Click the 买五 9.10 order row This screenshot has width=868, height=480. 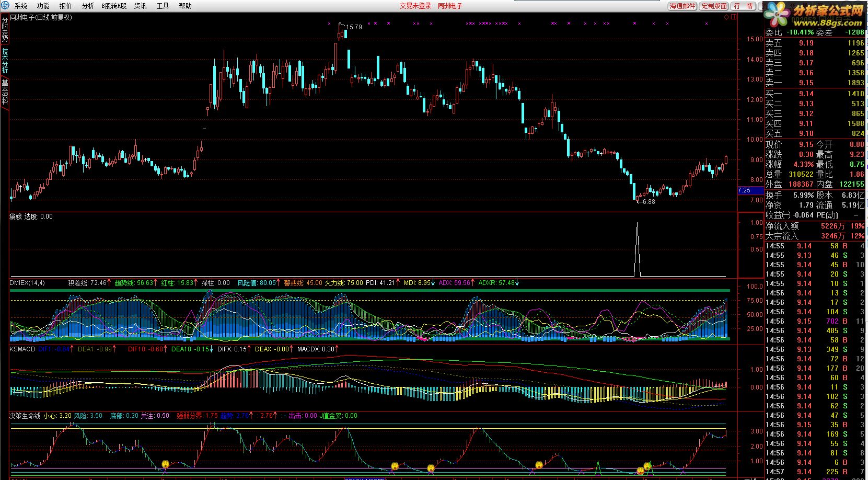coord(815,133)
